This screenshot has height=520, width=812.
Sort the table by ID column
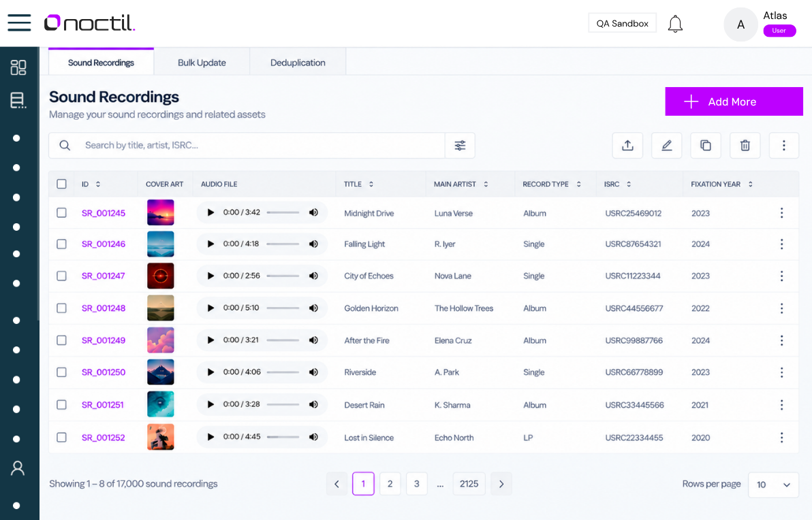click(x=98, y=184)
